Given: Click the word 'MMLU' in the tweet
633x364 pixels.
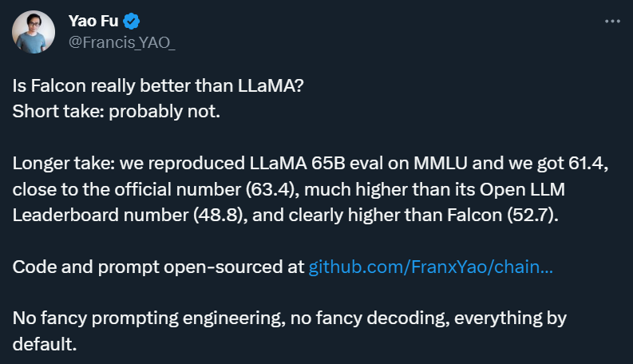Looking at the screenshot, I should click(x=441, y=164).
